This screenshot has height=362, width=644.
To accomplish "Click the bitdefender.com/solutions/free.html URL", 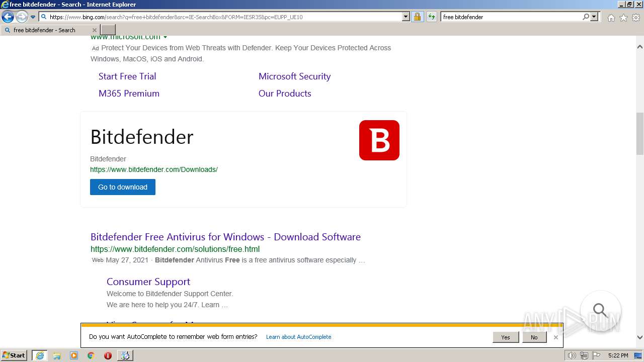I will point(175,249).
